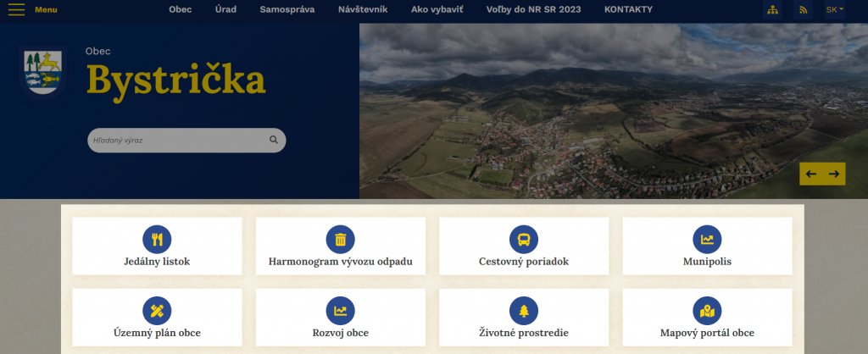Click the Menu label text

click(46, 10)
